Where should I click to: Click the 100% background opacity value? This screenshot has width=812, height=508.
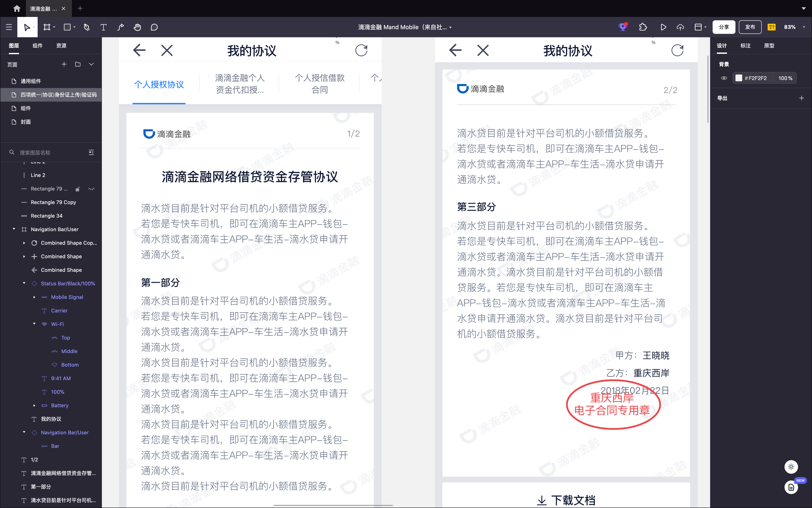785,78
